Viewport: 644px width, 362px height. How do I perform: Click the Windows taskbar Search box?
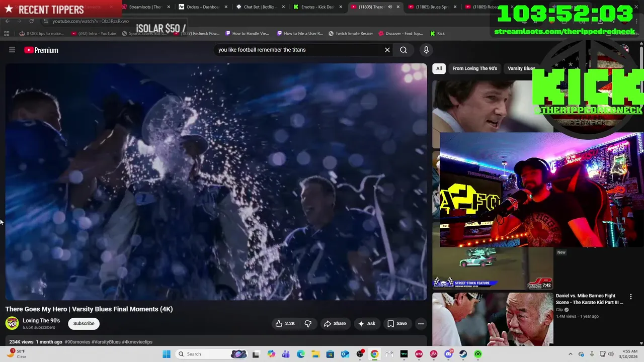(211, 354)
